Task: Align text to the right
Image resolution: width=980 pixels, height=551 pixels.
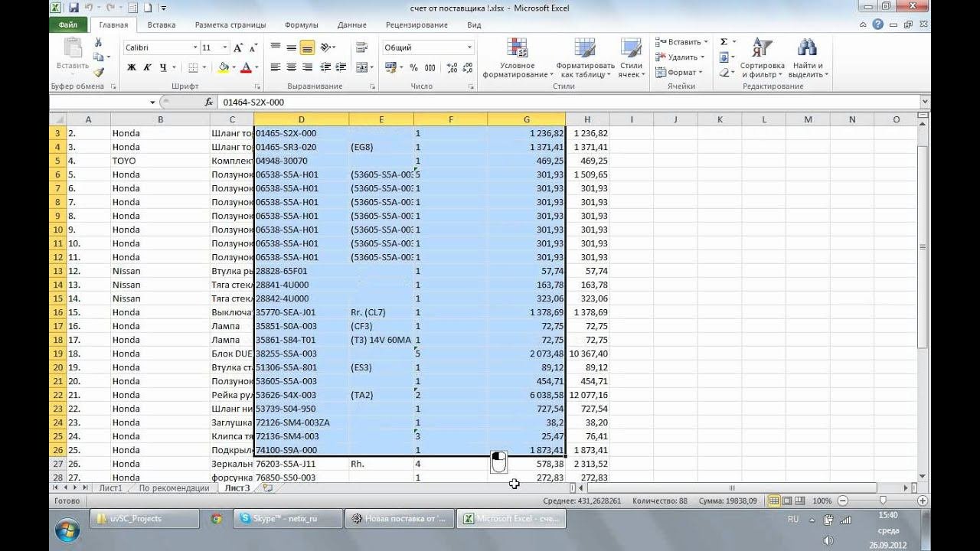Action: [x=306, y=67]
